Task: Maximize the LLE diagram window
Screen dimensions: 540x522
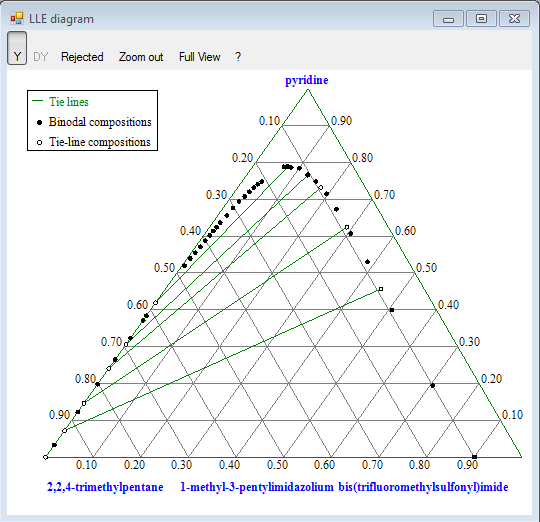Action: [x=481, y=19]
